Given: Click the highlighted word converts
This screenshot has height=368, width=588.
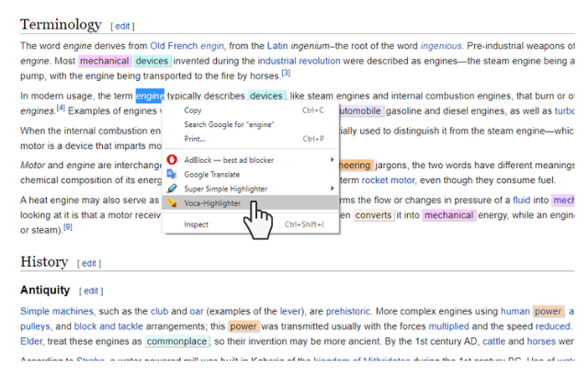Looking at the screenshot, I should pyautogui.click(x=374, y=215).
